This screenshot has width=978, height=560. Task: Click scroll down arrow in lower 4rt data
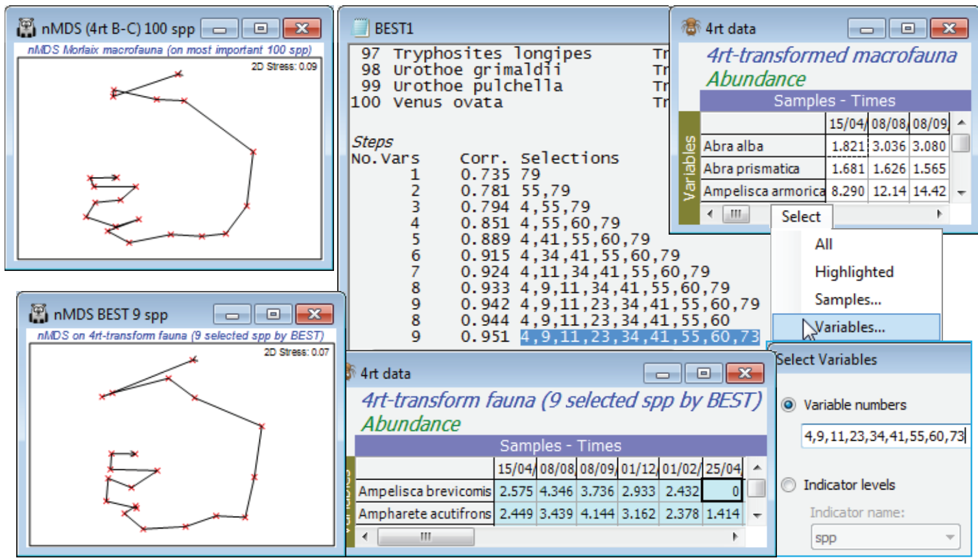[756, 515]
